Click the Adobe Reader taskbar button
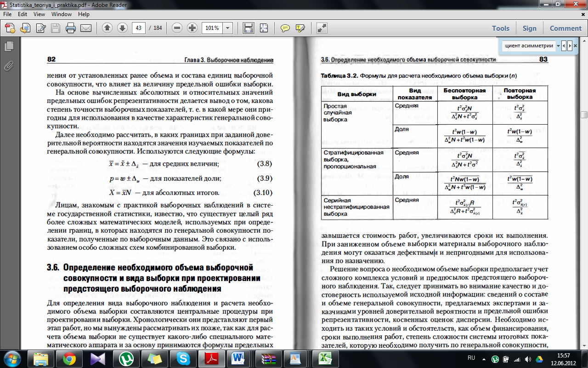The width and height of the screenshot is (588, 368). 211,358
